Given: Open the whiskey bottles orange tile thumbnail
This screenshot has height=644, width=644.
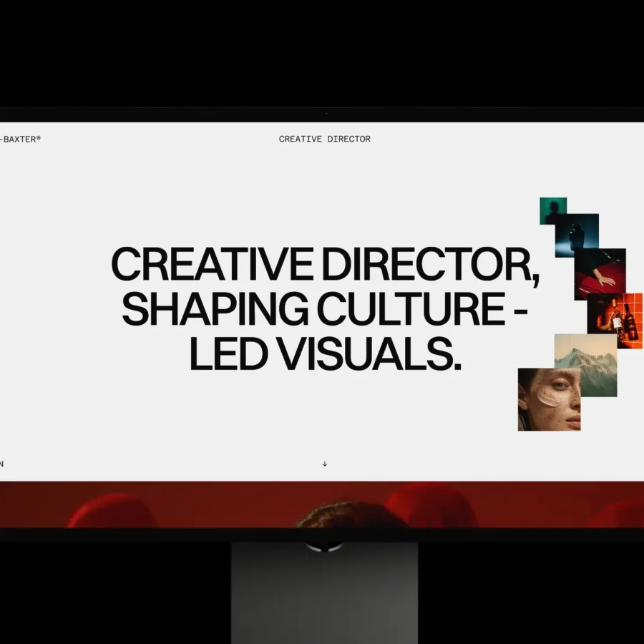Looking at the screenshot, I should 615,321.
